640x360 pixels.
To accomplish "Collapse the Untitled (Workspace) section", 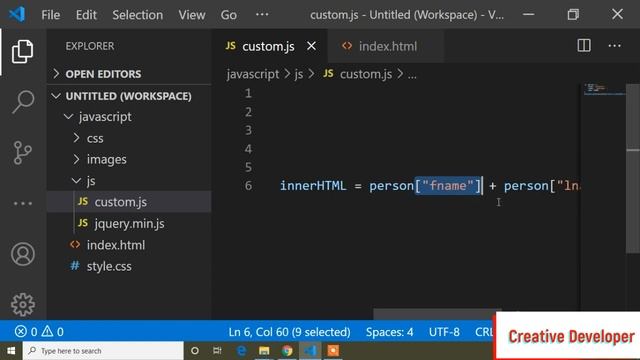I will click(129, 96).
